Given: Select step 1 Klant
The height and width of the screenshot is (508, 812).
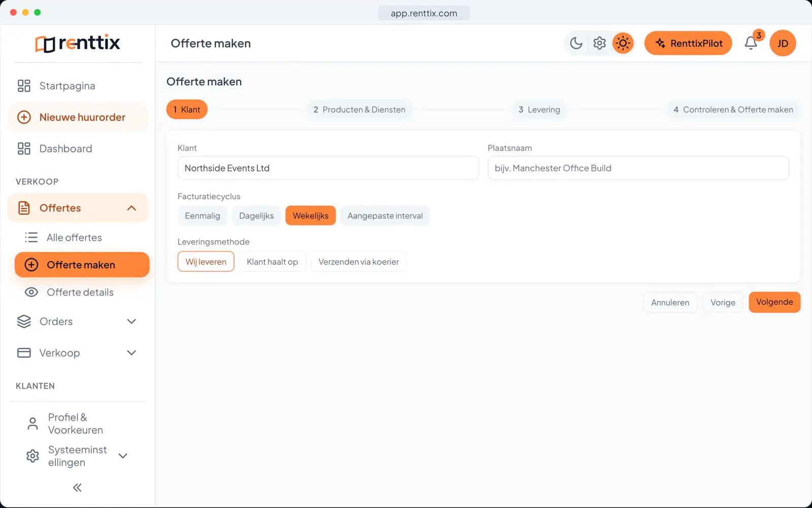Looking at the screenshot, I should click(187, 110).
